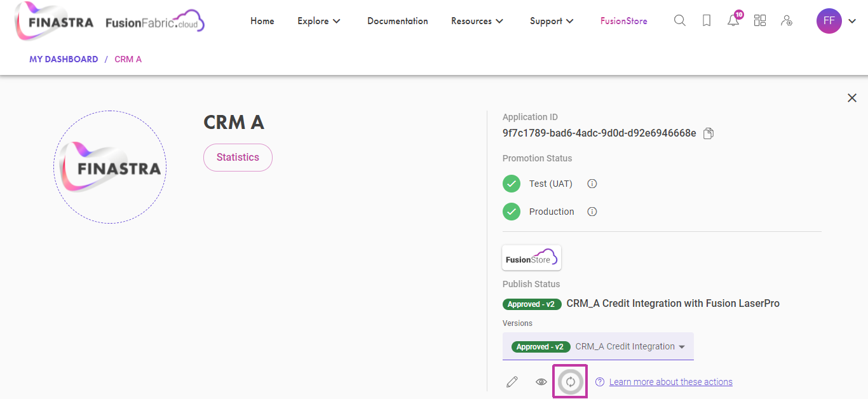Expand the user account menu chevron
Viewport: 868px width, 399px height.
pos(852,22)
